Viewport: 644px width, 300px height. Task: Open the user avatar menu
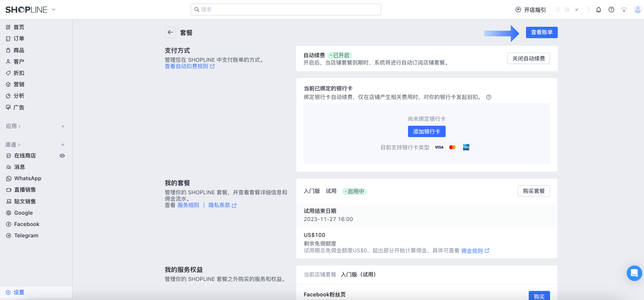[x=638, y=10]
